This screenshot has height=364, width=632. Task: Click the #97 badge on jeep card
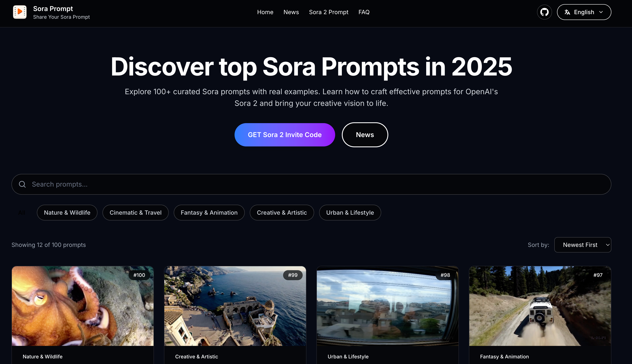click(598, 275)
